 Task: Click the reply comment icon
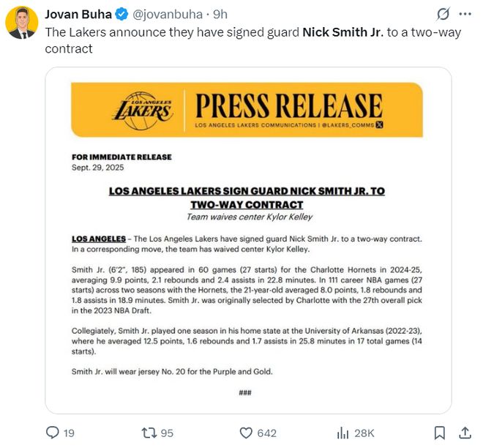click(52, 433)
